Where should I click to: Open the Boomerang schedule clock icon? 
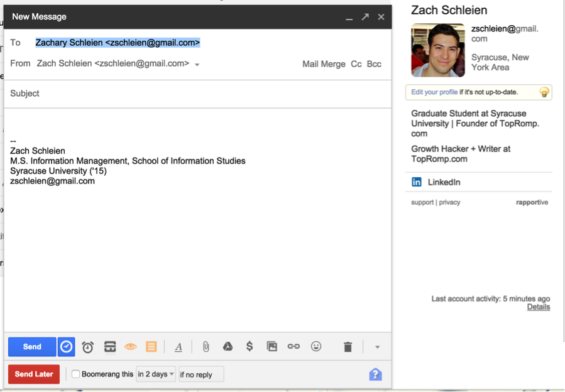pos(66,347)
